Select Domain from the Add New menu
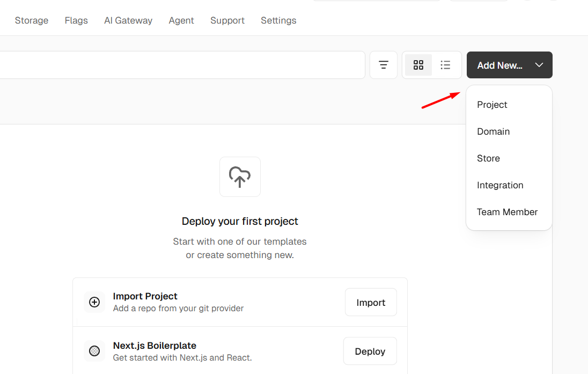Image resolution: width=588 pixels, height=374 pixels. point(493,131)
